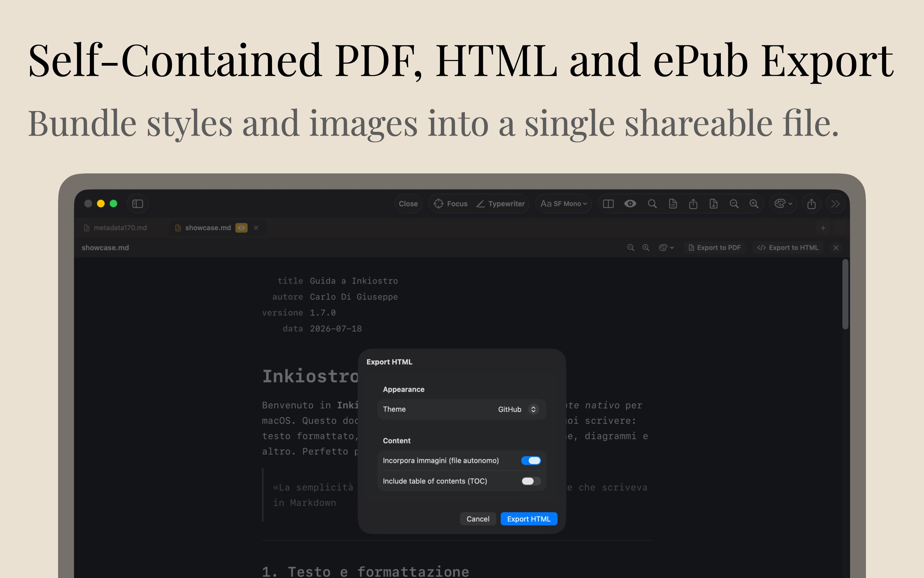Close the preview bar with X
Image resolution: width=924 pixels, height=578 pixels.
click(x=836, y=248)
